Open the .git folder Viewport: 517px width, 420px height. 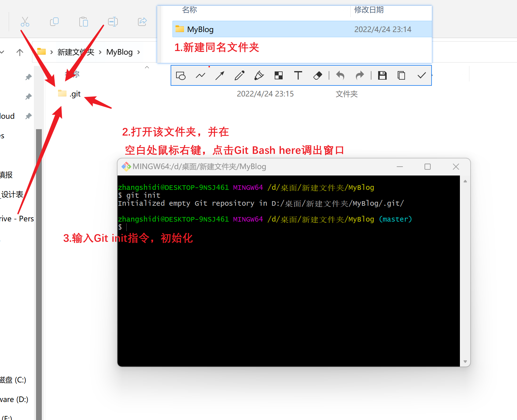coord(69,94)
